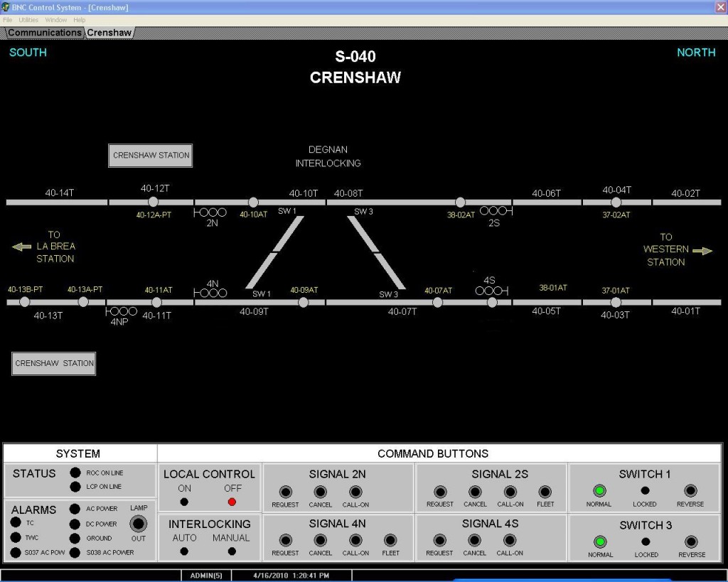Switch to the Communications tab

(x=44, y=33)
